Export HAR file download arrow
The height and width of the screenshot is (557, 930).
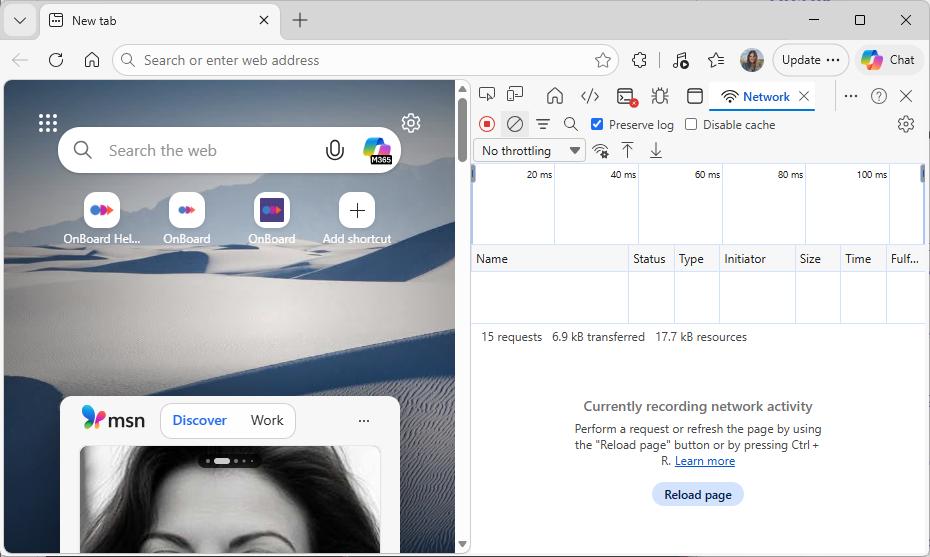pyautogui.click(x=655, y=151)
